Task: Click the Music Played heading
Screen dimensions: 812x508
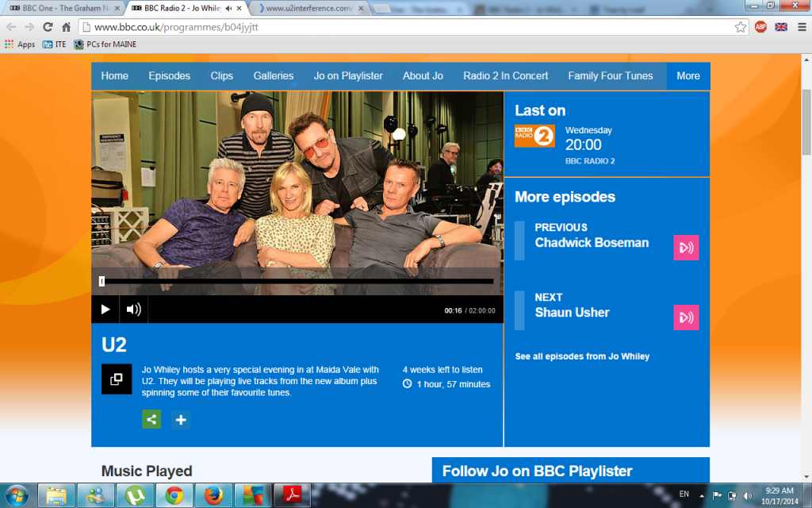Action: click(x=147, y=471)
